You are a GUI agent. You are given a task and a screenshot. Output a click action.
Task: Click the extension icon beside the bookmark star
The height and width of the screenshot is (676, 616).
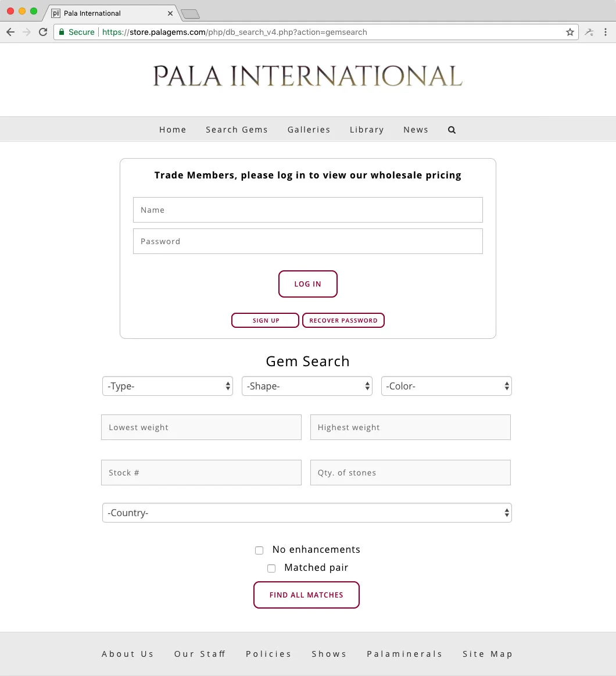(x=589, y=32)
